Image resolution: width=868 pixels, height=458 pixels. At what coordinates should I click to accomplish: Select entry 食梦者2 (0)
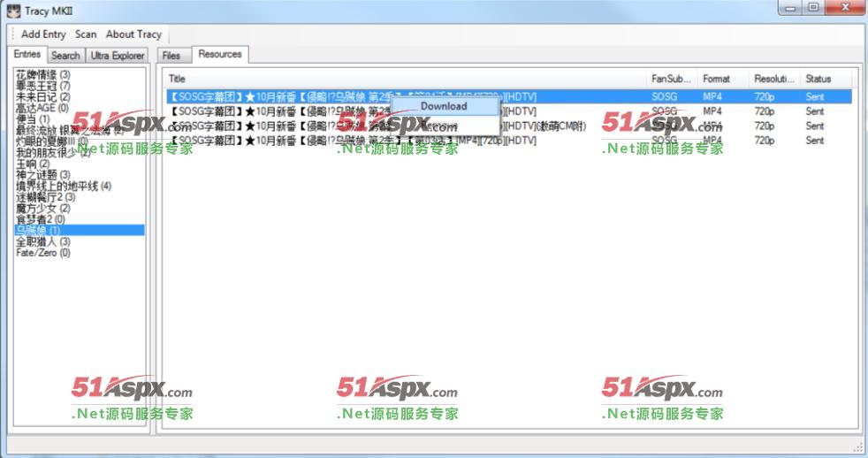pos(41,218)
